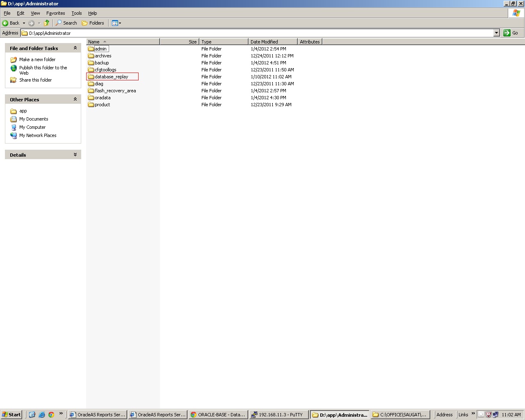Viewport: 525px width, 420px height.
Task: Expand the Details section
Action: pos(75,154)
